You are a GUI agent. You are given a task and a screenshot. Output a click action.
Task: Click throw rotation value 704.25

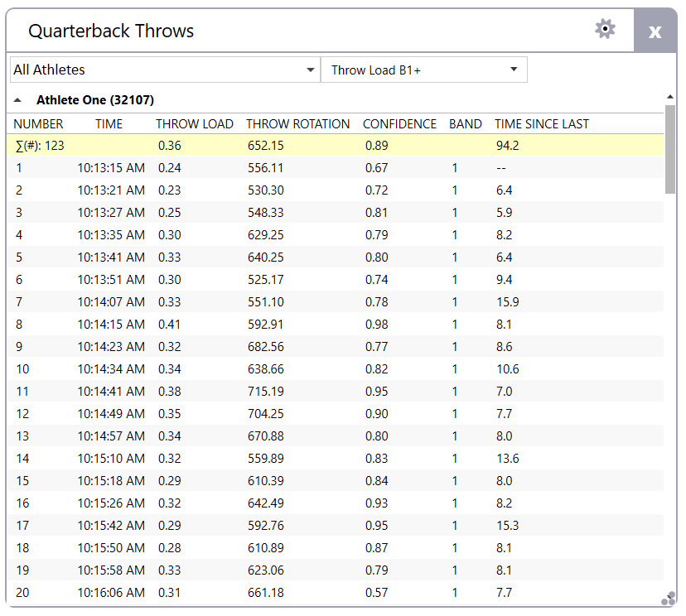coord(266,414)
